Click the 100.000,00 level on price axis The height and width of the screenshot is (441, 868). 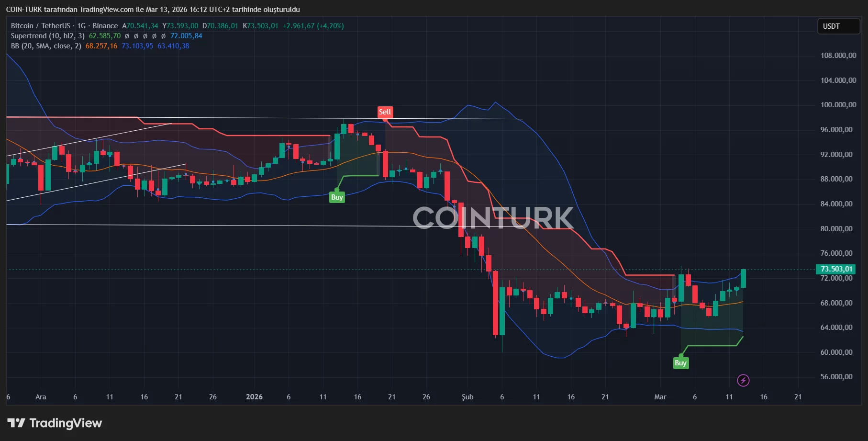click(x=838, y=105)
